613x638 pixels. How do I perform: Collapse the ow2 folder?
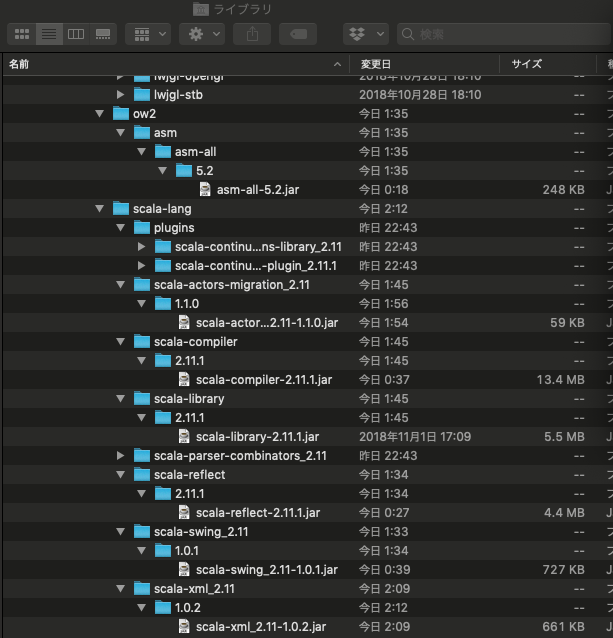(100, 114)
